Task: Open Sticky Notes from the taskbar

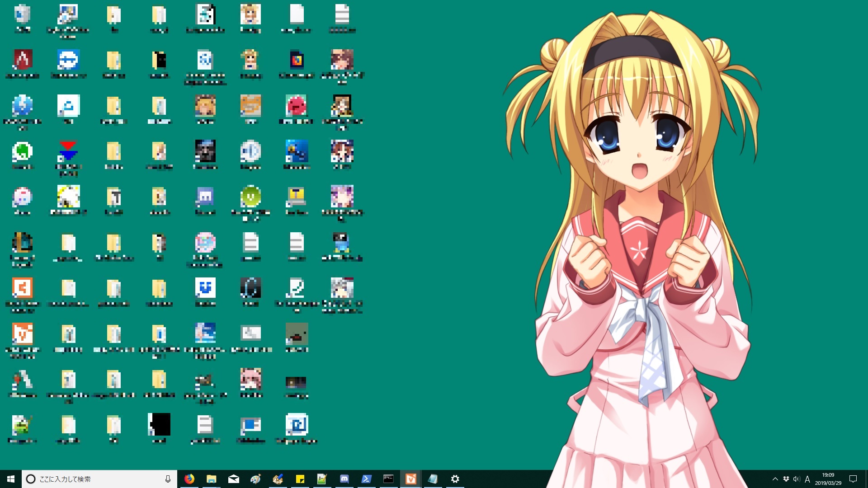Action: [300, 479]
